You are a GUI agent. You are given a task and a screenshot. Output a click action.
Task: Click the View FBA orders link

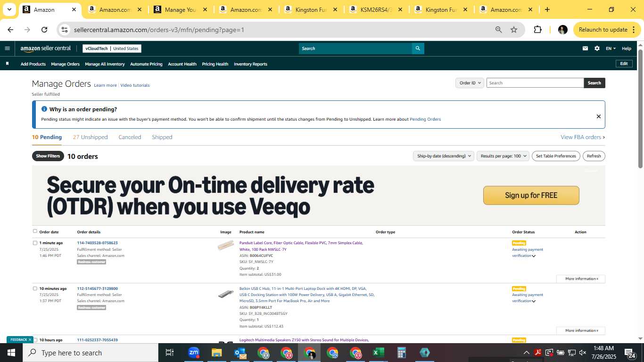coord(583,137)
